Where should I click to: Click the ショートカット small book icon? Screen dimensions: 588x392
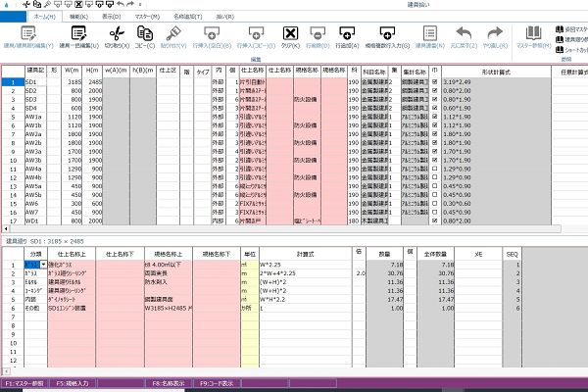coord(560,50)
